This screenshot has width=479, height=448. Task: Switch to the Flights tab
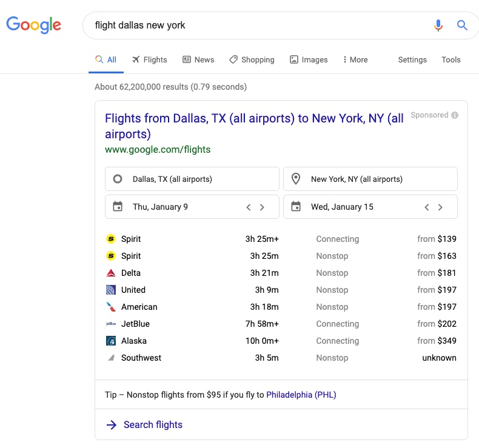click(149, 59)
